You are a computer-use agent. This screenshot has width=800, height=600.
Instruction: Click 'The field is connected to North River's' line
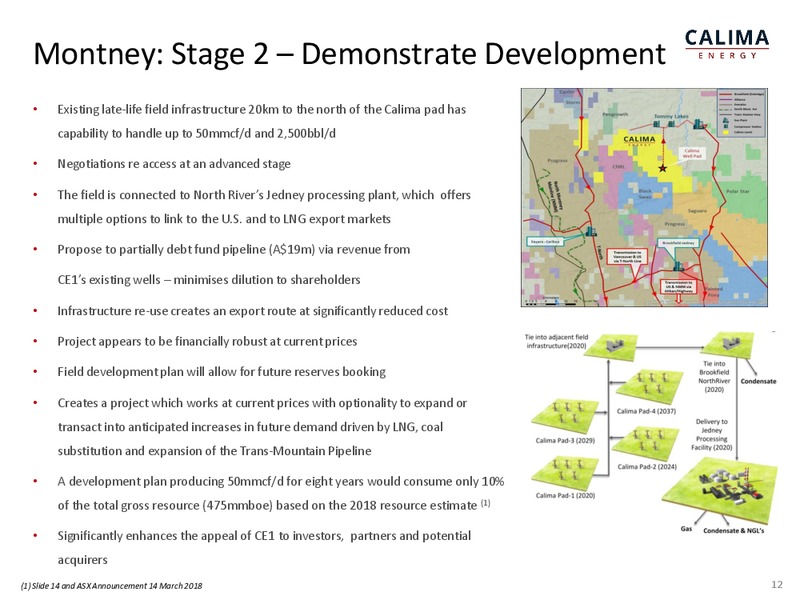[x=264, y=195]
